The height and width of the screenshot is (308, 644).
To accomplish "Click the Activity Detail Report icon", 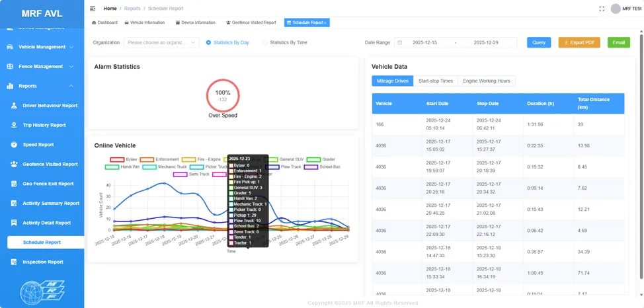I will 14,223.
